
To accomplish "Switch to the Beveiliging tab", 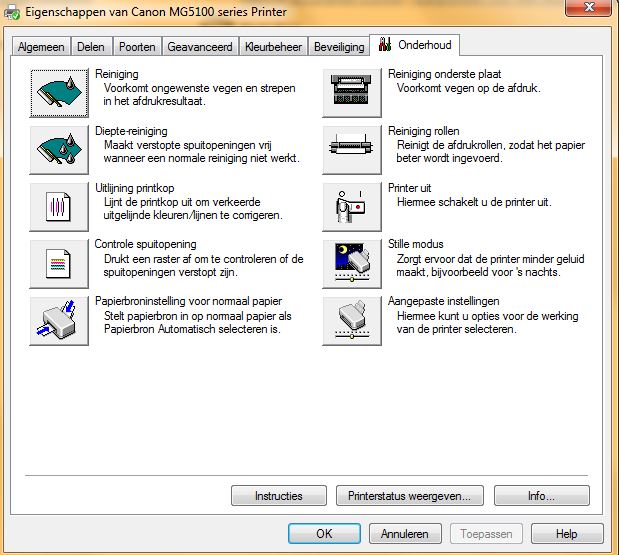I will click(x=339, y=47).
